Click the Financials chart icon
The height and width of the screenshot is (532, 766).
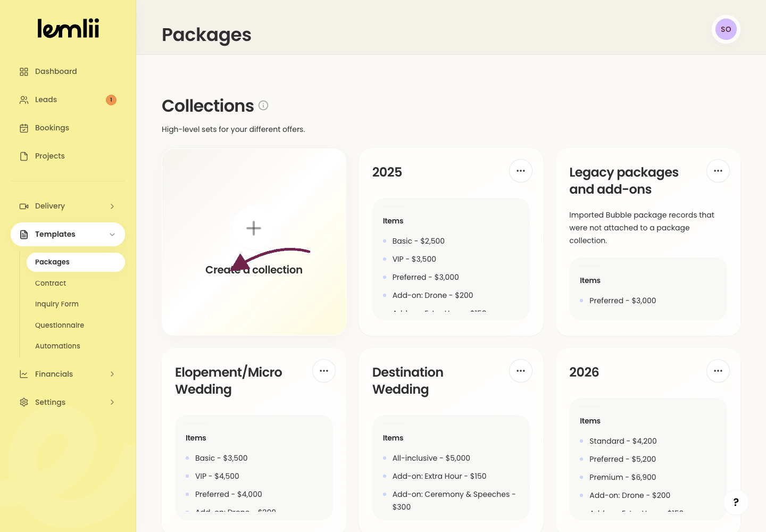click(x=24, y=375)
